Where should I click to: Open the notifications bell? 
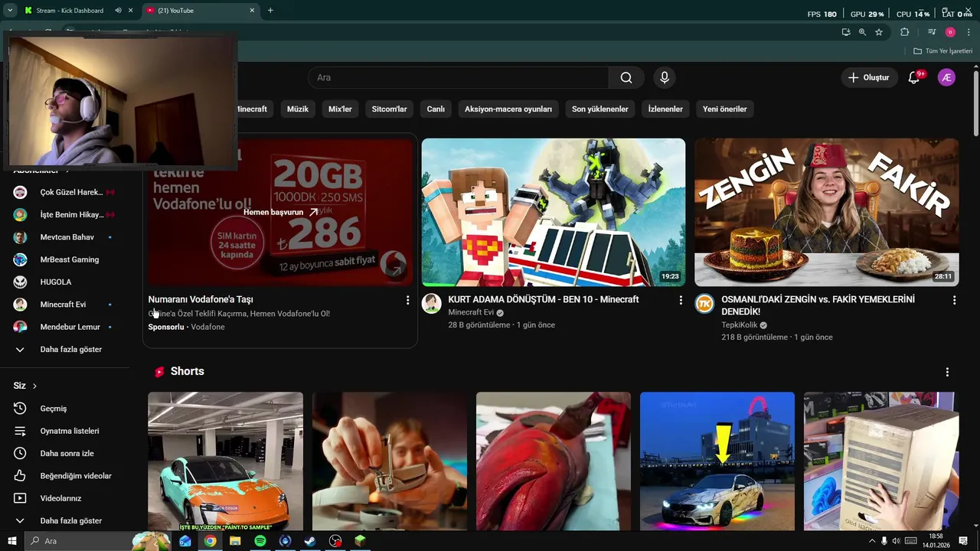914,77
